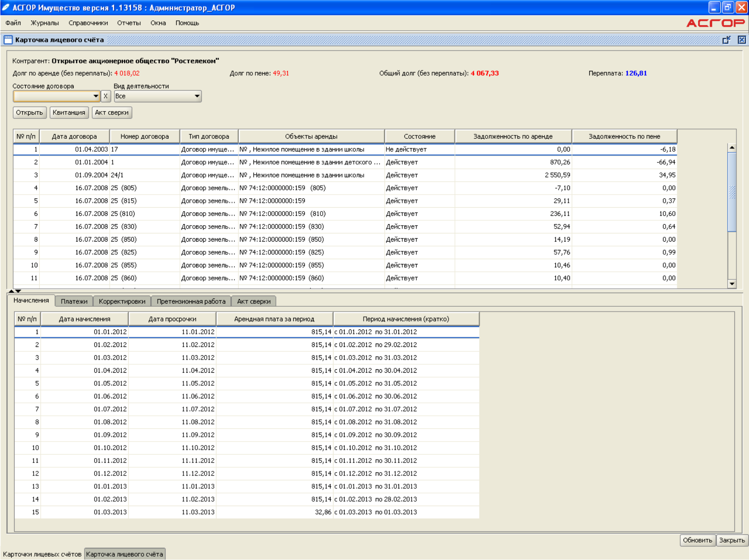Image resolution: width=749 pixels, height=560 pixels.
Task: Select contract '25 (850)' row
Action: point(345,239)
